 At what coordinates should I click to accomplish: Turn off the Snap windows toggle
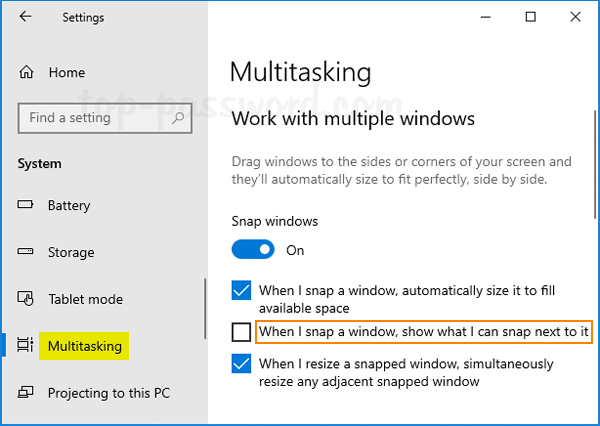click(253, 249)
